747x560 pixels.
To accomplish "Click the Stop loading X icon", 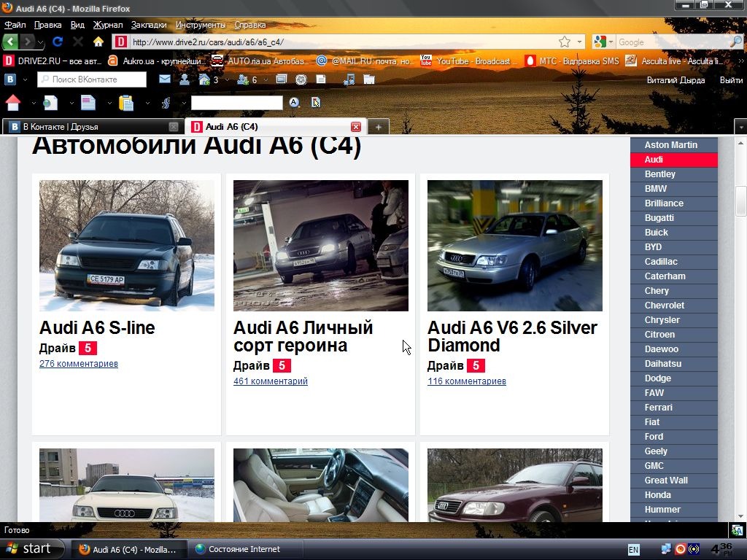I will tap(78, 42).
